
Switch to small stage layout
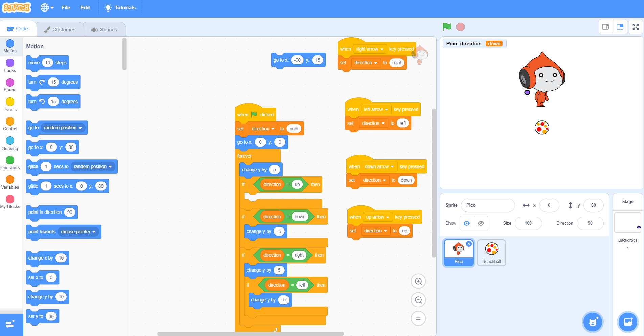coord(605,27)
